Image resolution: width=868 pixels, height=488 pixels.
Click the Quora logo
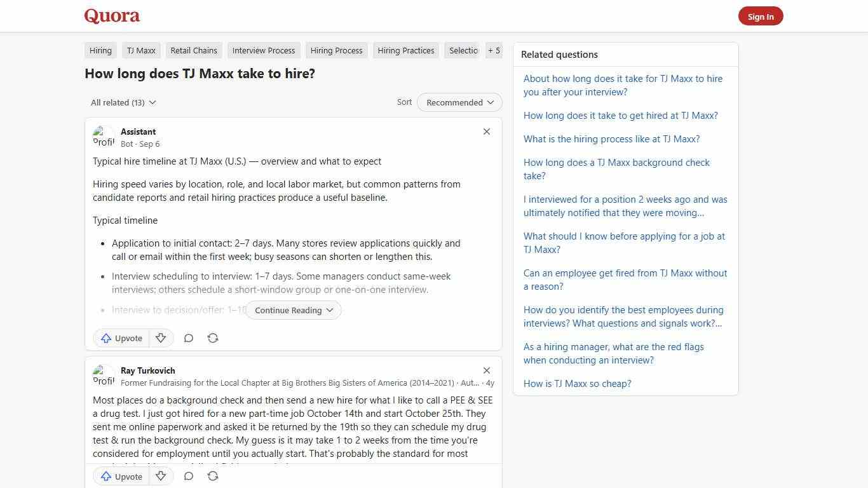(x=111, y=15)
